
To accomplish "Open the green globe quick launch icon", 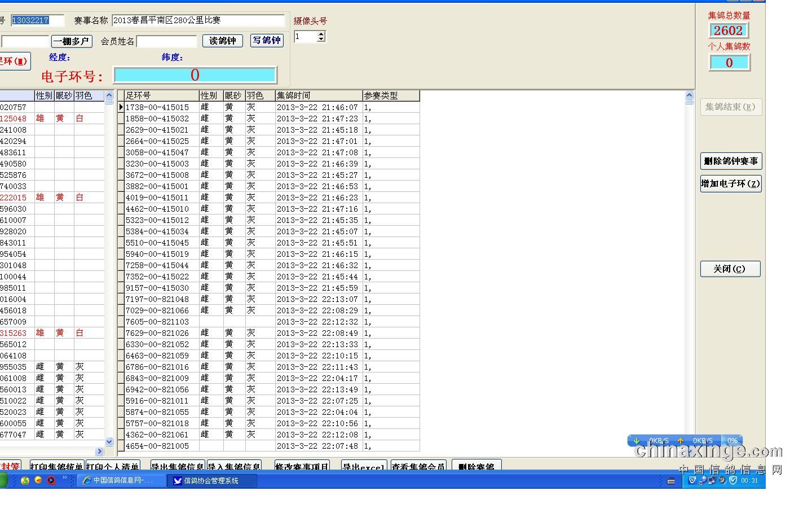I will (x=25, y=480).
